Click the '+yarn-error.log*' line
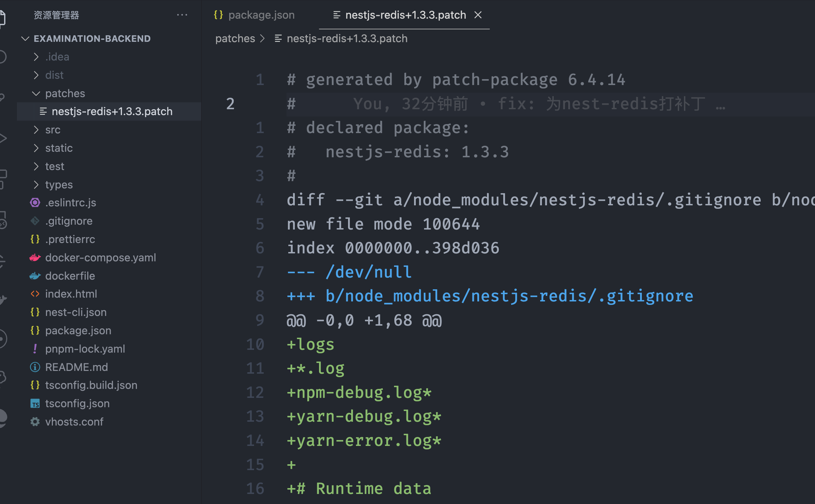Viewport: 815px width, 504px height. click(x=364, y=441)
